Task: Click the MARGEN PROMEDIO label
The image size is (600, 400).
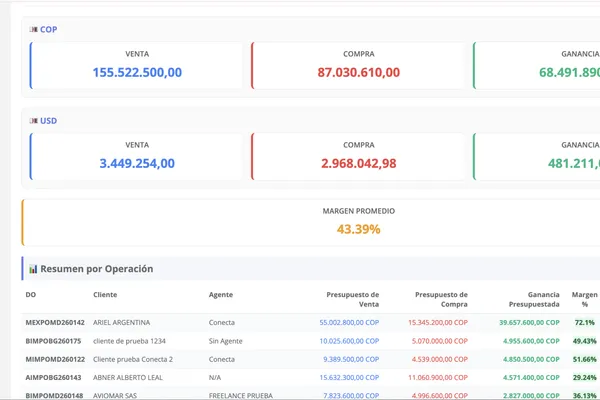Action: pos(359,211)
